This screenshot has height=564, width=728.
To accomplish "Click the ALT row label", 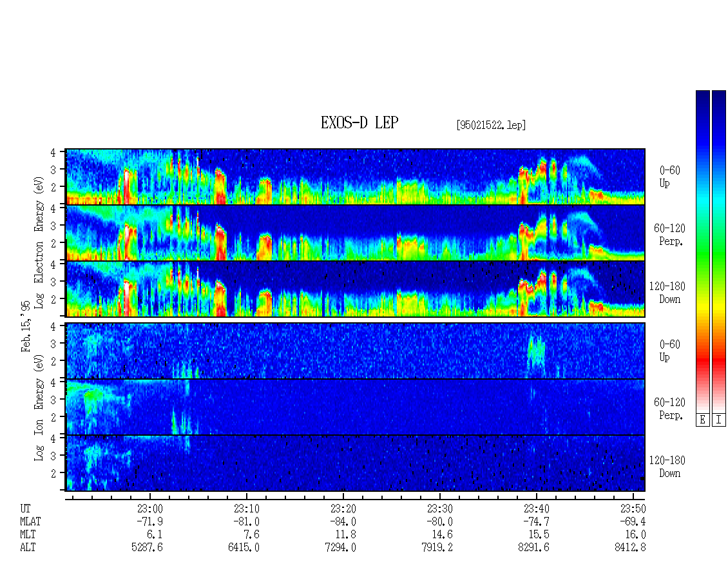I will click(28, 548).
